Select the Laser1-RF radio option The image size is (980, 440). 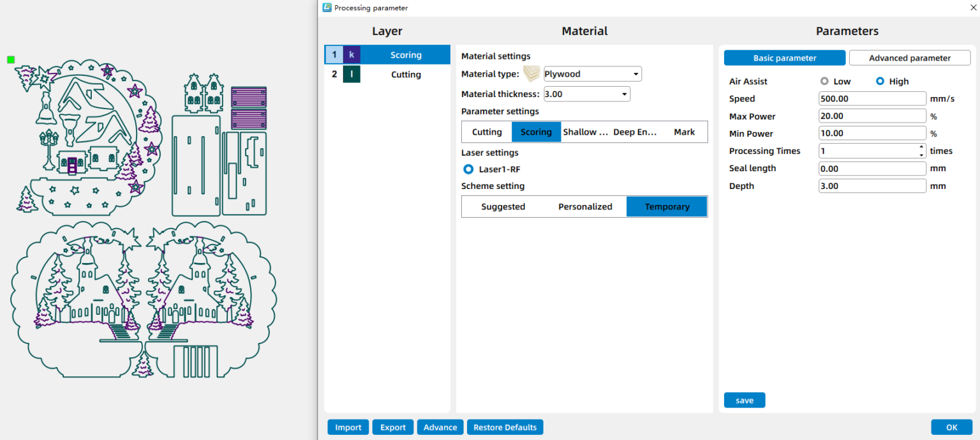(468, 169)
